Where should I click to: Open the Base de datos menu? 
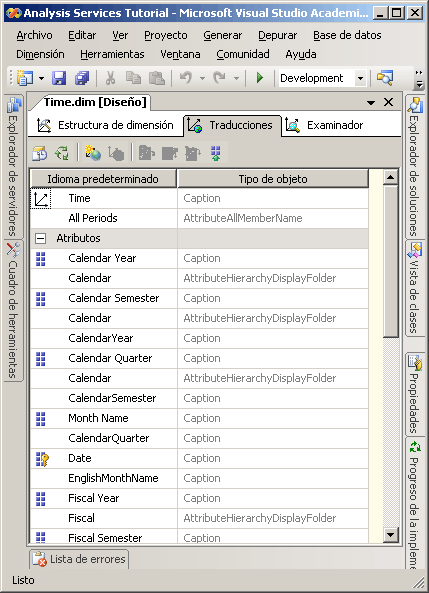click(347, 35)
